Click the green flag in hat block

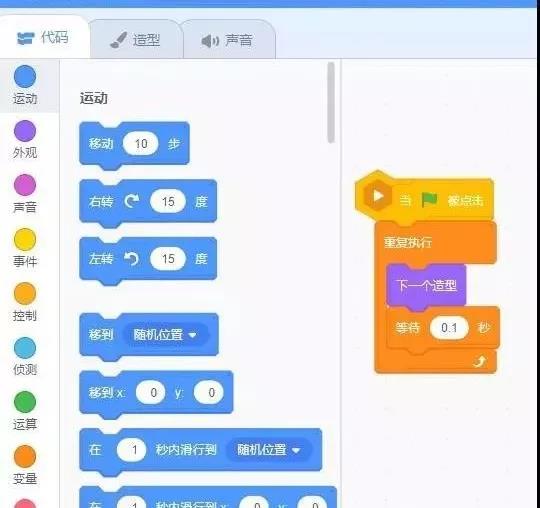click(x=429, y=199)
